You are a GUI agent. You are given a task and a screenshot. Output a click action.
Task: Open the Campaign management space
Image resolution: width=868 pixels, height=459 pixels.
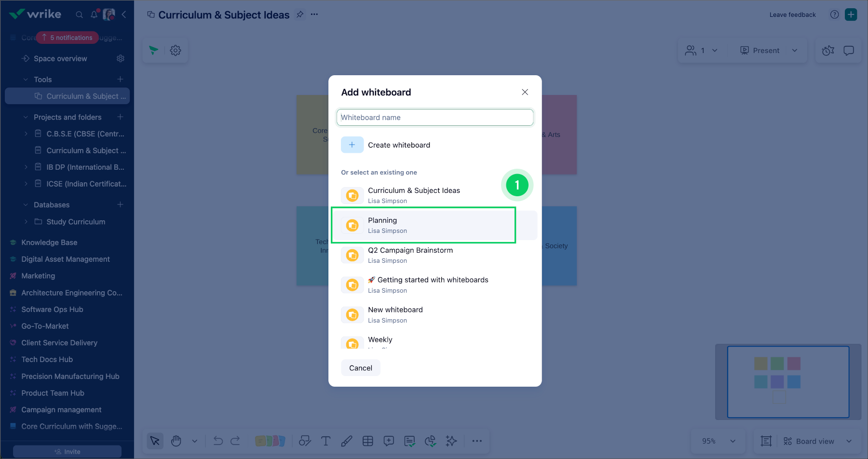click(x=61, y=409)
